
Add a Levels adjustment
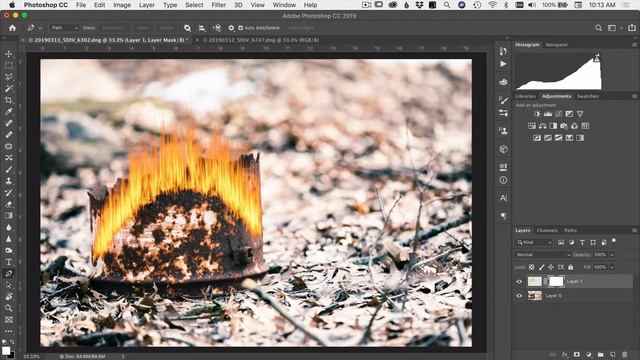tap(548, 114)
